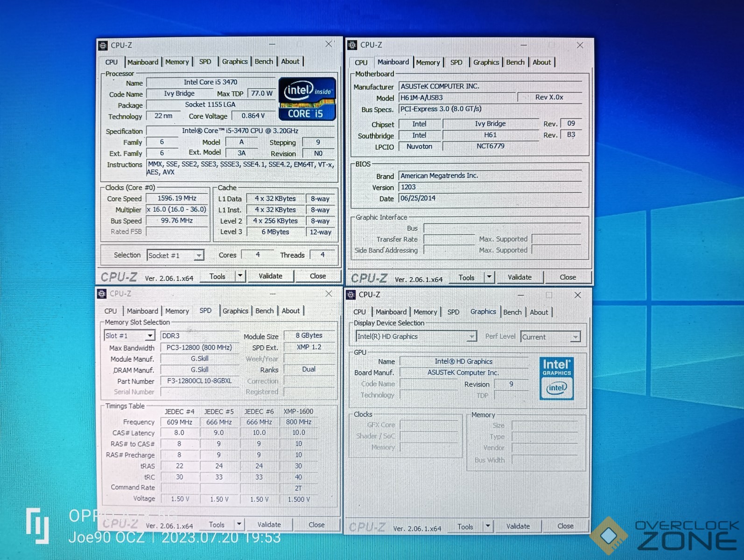Click the Level 3 cache 6 MBytes value

pos(275,232)
